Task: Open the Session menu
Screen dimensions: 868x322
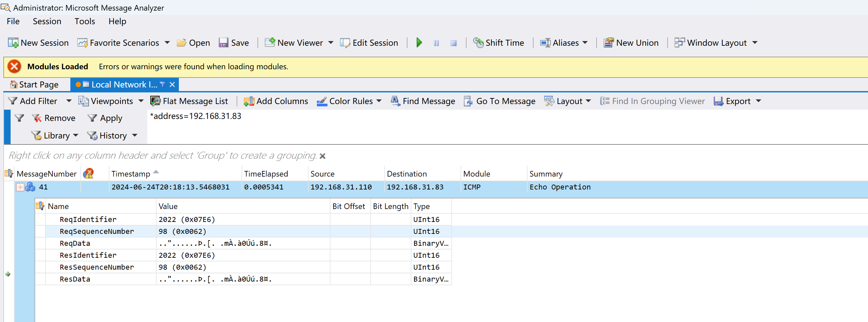Action: pos(47,21)
